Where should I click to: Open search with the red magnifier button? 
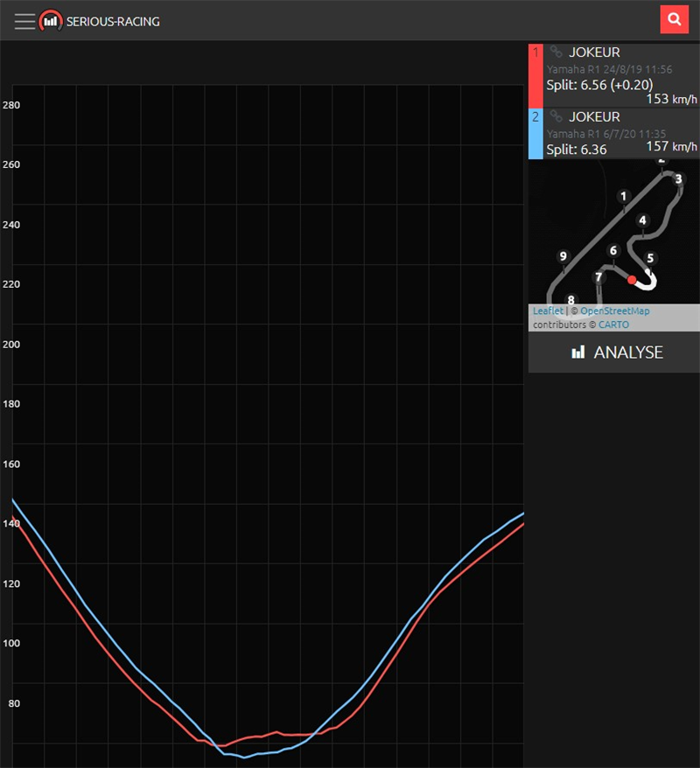pos(674,19)
